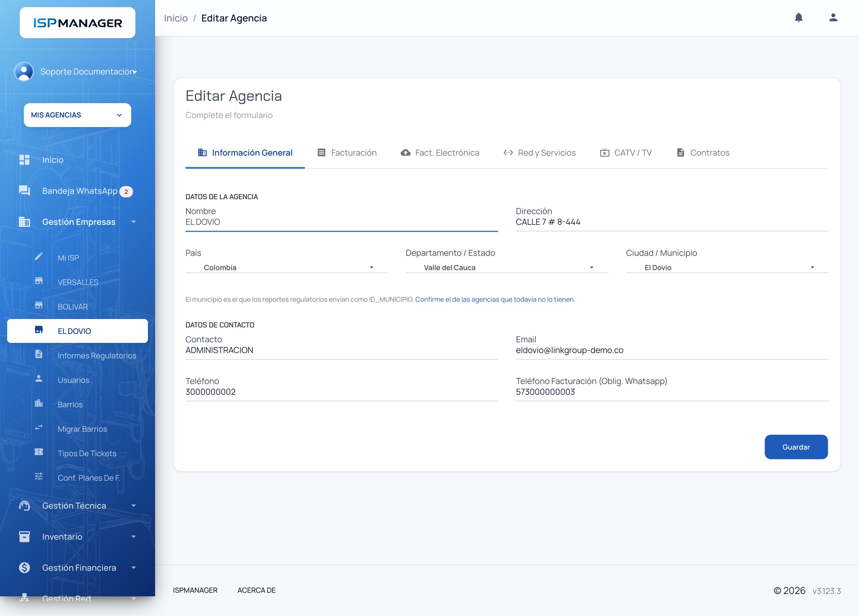Viewport: 859px width, 616px height.
Task: Open the user account icon in header
Action: tap(833, 18)
